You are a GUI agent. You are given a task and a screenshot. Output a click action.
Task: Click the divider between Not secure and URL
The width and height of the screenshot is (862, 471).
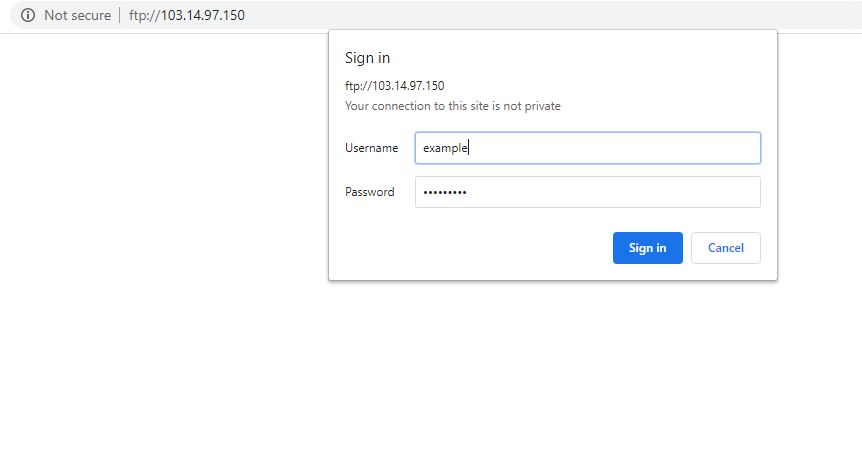pyautogui.click(x=119, y=15)
